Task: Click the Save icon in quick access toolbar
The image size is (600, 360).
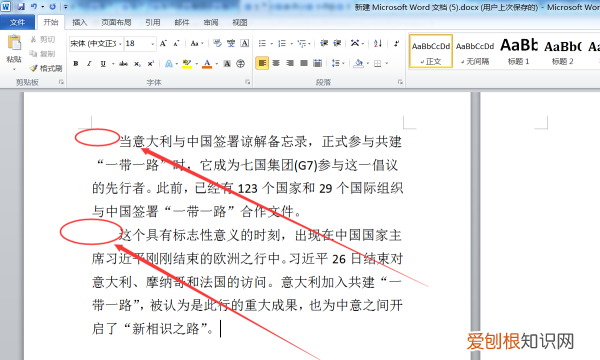Action: coord(21,7)
